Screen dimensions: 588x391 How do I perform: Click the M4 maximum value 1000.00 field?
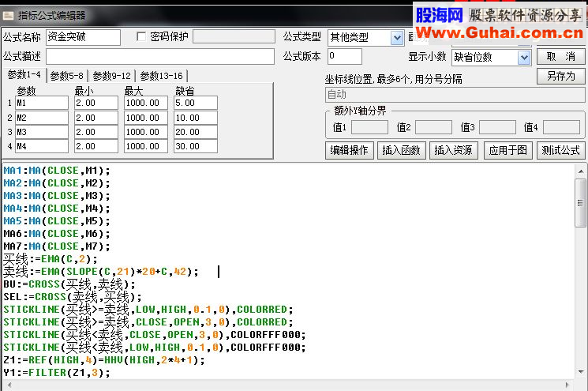146,146
